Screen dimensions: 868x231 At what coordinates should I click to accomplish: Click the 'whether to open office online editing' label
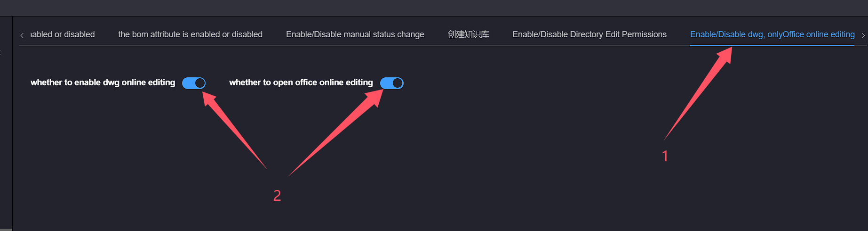pos(301,82)
